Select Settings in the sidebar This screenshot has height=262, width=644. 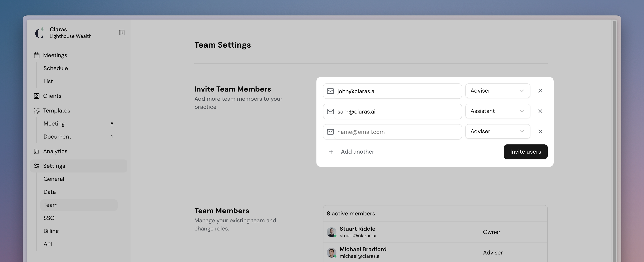click(x=79, y=166)
